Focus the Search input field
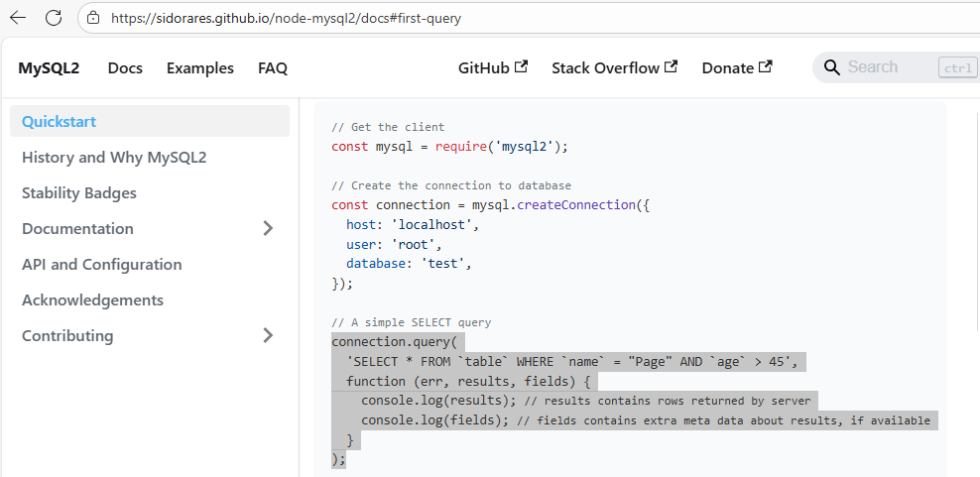The height and width of the screenshot is (477, 980). 888,67
